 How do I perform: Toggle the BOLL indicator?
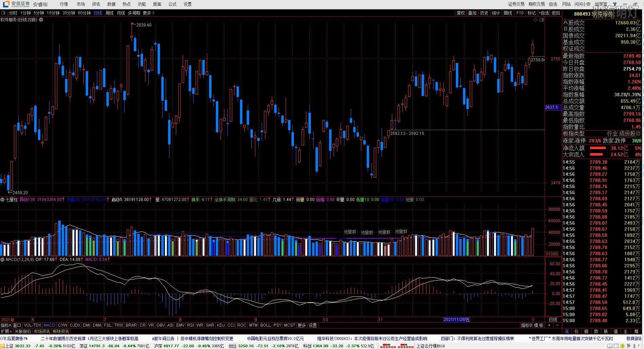pyautogui.click(x=265, y=325)
